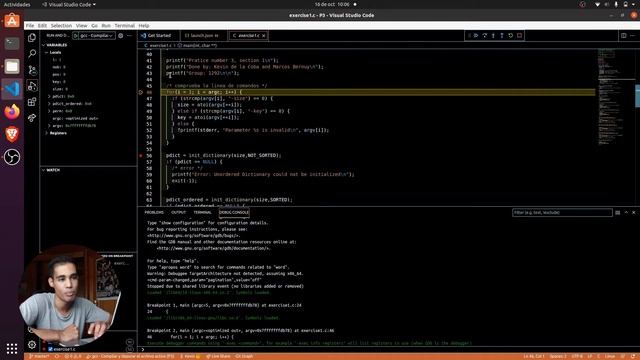Open Files app from the dock

point(12,66)
